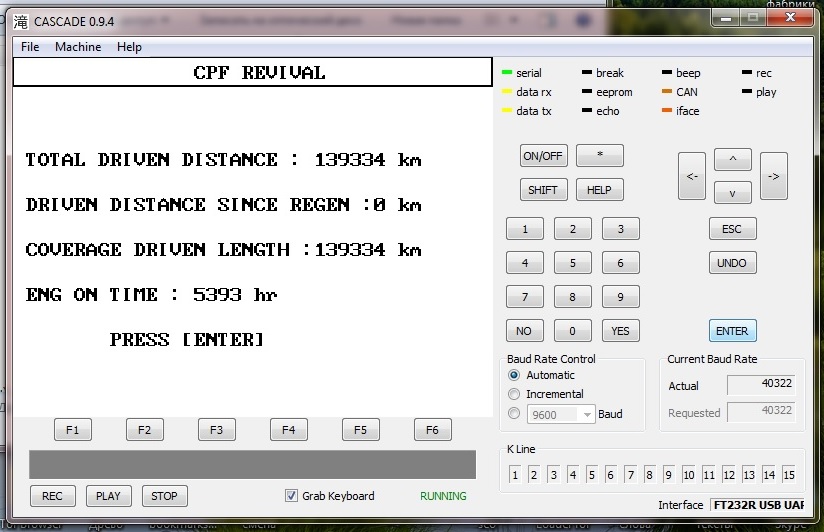The height and width of the screenshot is (532, 824).
Task: Open the Machine menu
Action: point(78,47)
